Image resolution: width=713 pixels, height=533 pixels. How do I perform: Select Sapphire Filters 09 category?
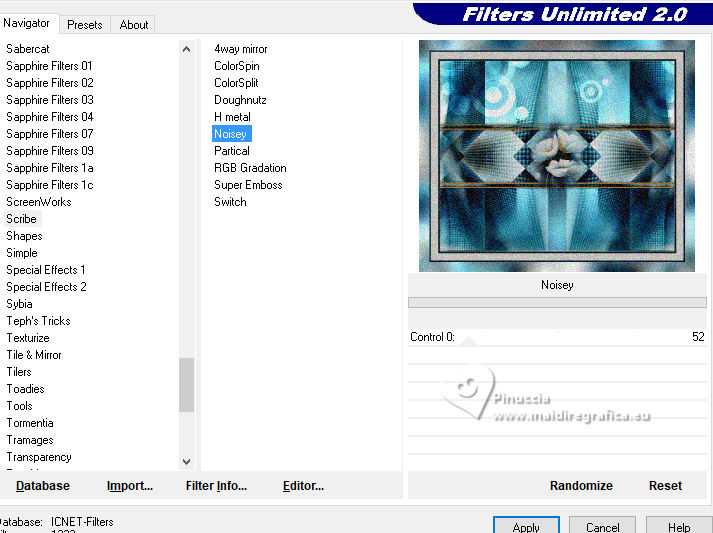click(x=50, y=151)
